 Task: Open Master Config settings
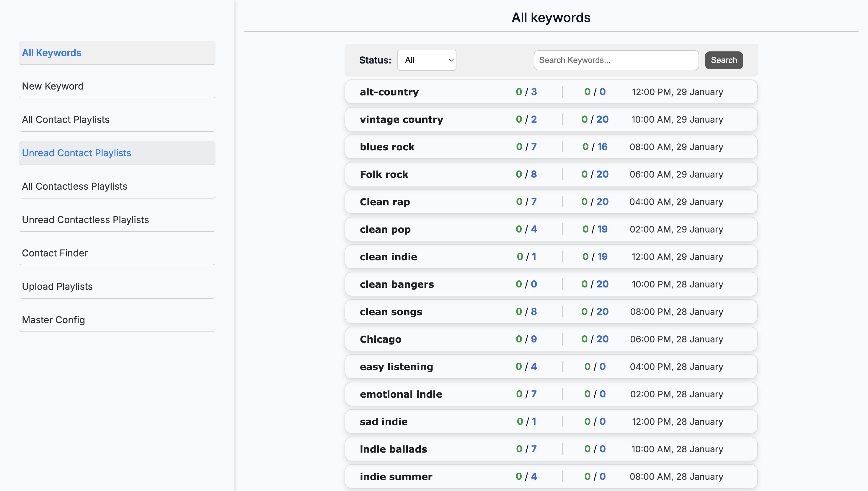point(117,320)
